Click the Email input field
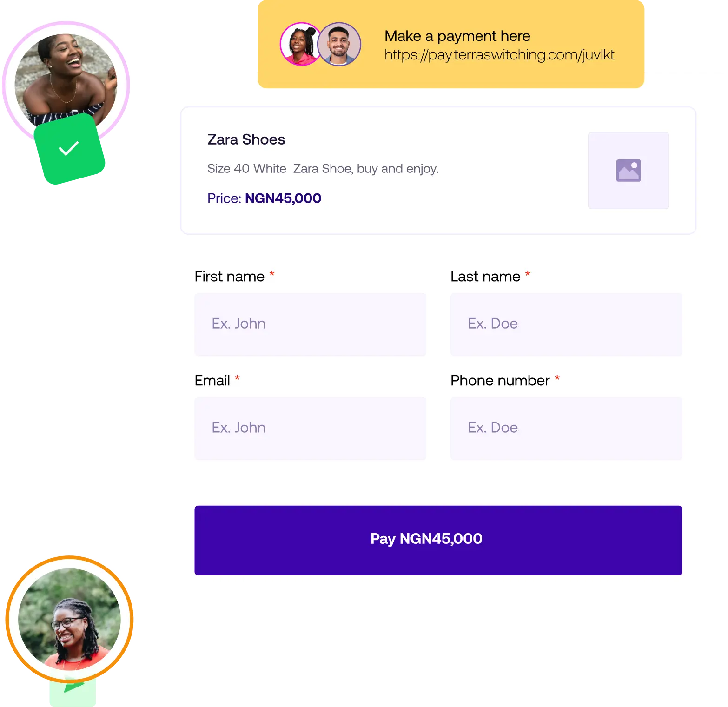 pos(310,429)
